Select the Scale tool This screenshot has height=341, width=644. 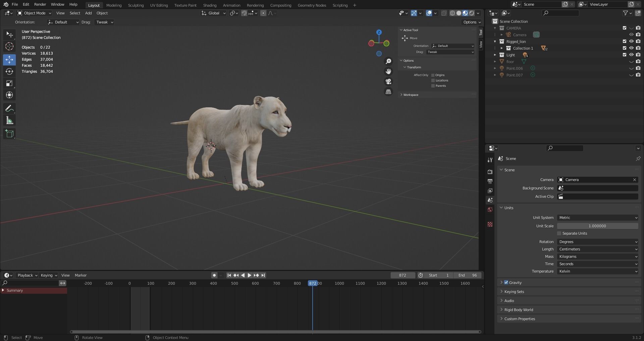9,83
